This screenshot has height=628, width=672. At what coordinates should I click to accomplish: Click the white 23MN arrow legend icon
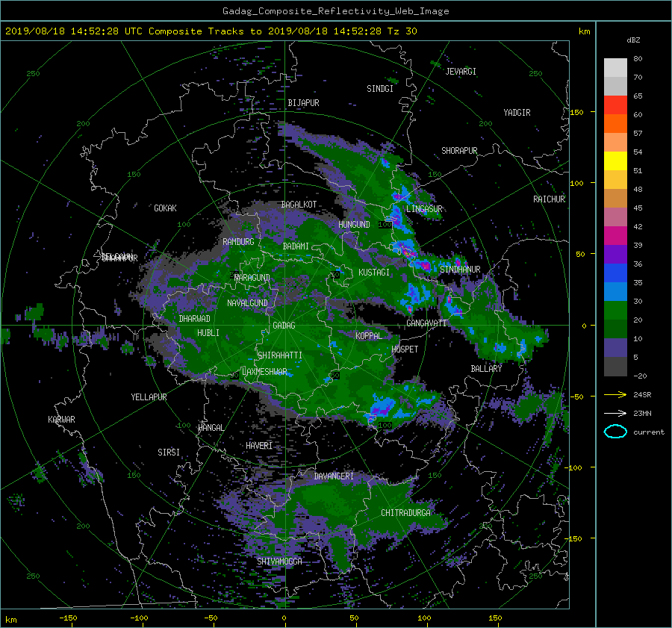point(615,414)
